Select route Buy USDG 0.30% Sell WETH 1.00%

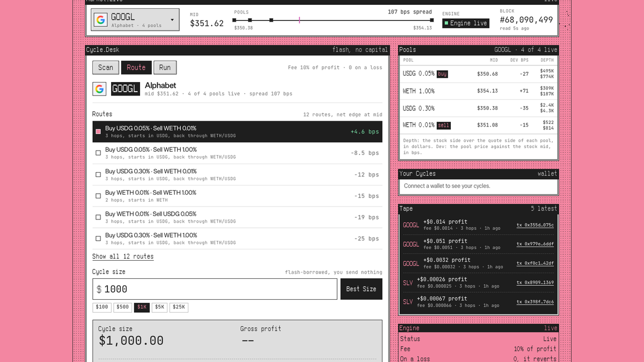(x=237, y=239)
